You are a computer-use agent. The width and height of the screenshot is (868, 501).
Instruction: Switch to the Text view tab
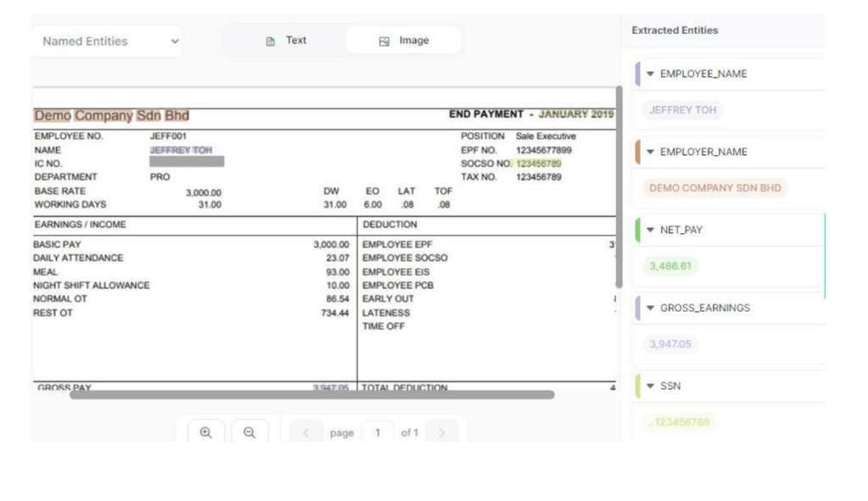tap(286, 41)
